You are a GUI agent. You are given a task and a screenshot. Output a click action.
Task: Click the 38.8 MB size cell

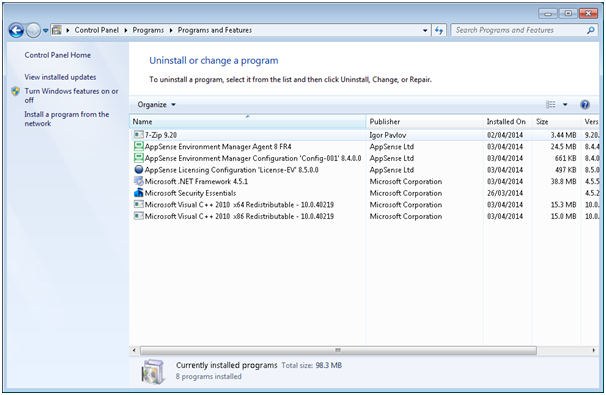coord(563,181)
